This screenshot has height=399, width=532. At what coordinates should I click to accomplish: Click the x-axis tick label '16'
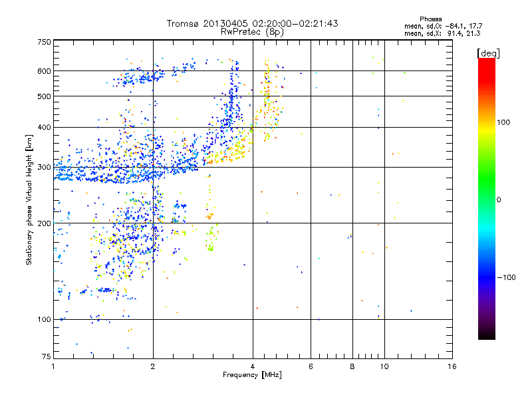[x=452, y=366]
